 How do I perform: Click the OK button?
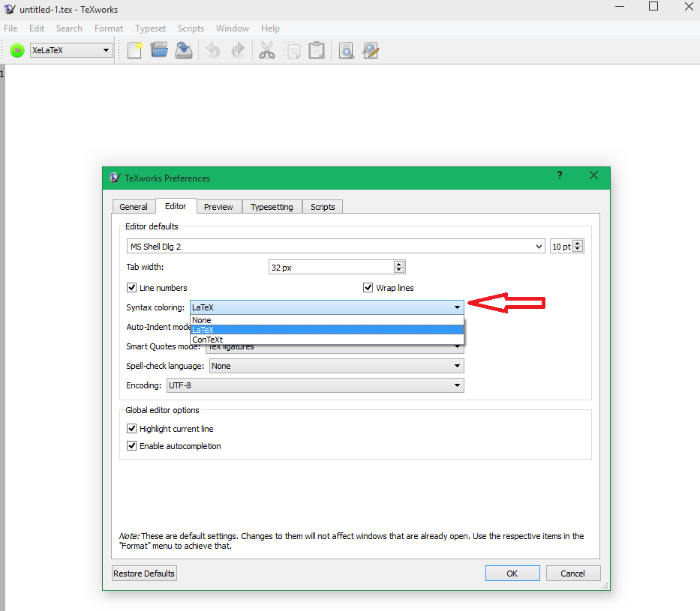(x=512, y=574)
